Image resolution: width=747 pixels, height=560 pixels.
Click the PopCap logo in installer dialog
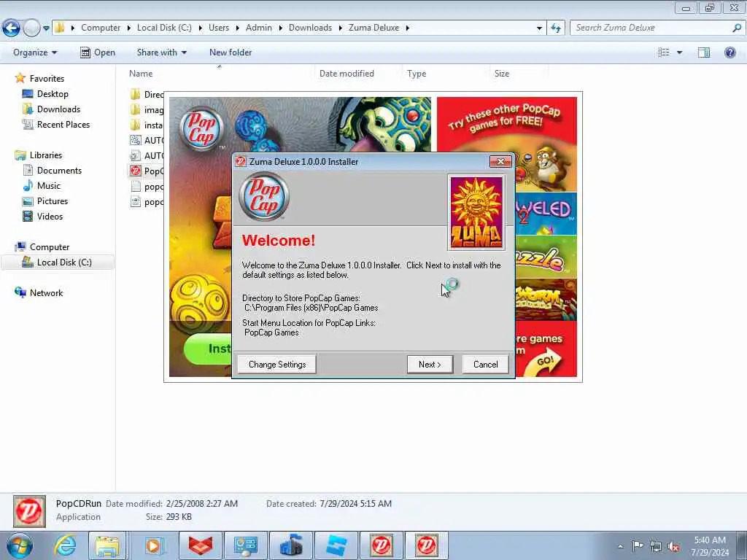pos(264,197)
